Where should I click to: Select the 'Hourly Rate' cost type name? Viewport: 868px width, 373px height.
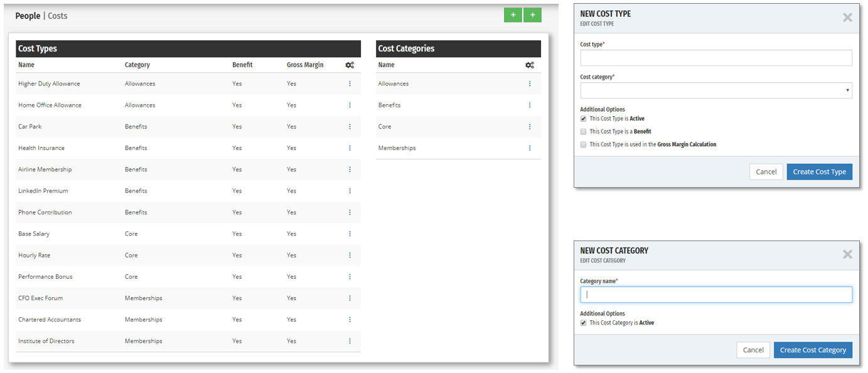click(x=35, y=256)
